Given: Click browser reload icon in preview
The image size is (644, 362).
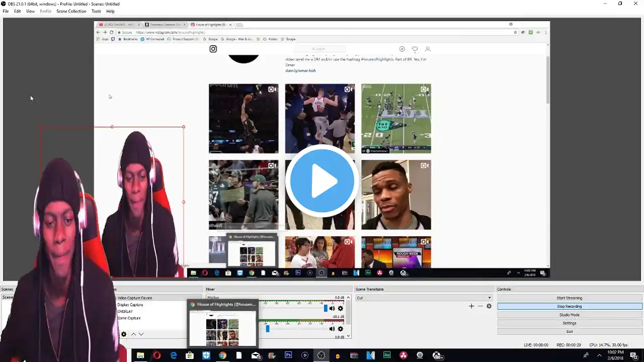Looking at the screenshot, I should [x=111, y=32].
